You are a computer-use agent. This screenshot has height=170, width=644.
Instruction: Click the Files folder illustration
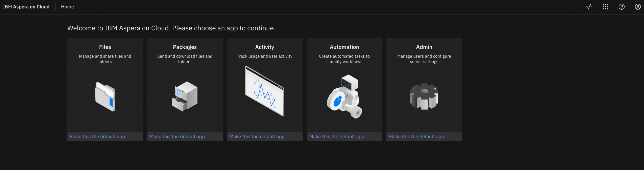coord(105,96)
